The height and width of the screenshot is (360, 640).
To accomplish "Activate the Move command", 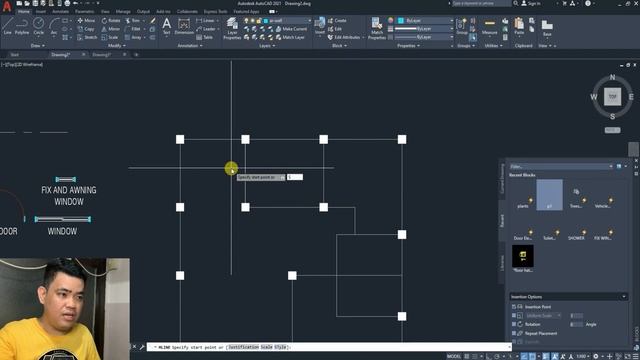I will click(x=86, y=20).
